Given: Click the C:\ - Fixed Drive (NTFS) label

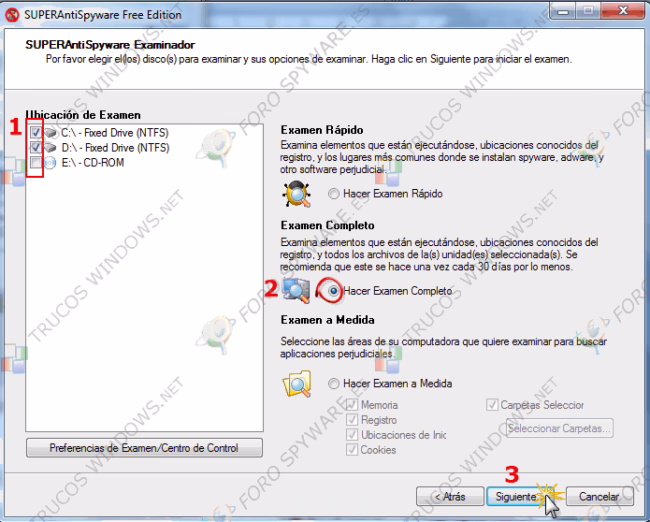Looking at the screenshot, I should pos(115,133).
